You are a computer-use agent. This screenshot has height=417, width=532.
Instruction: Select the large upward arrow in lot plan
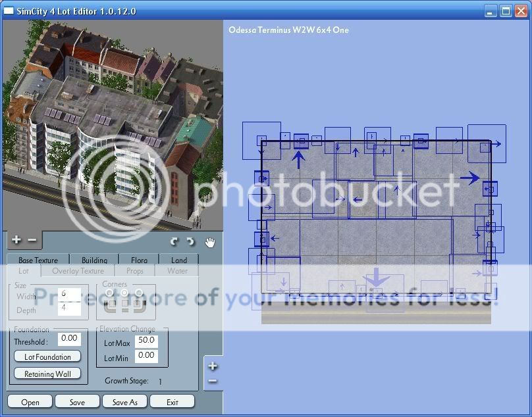click(x=298, y=160)
